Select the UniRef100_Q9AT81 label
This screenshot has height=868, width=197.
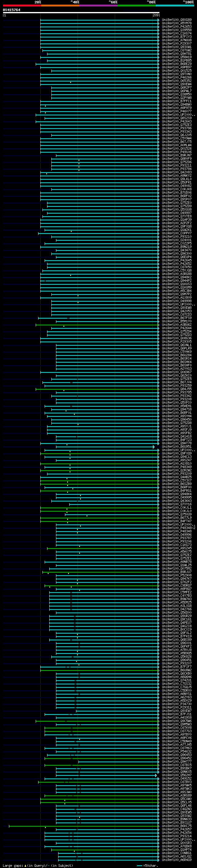point(177,54)
